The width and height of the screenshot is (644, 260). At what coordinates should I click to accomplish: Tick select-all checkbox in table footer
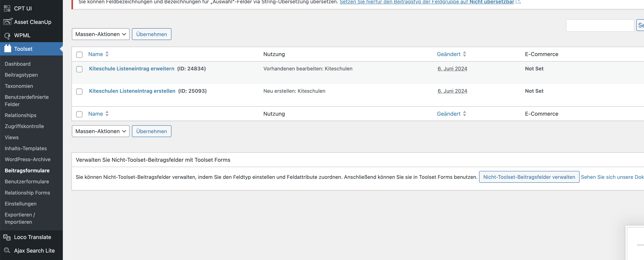click(x=79, y=114)
